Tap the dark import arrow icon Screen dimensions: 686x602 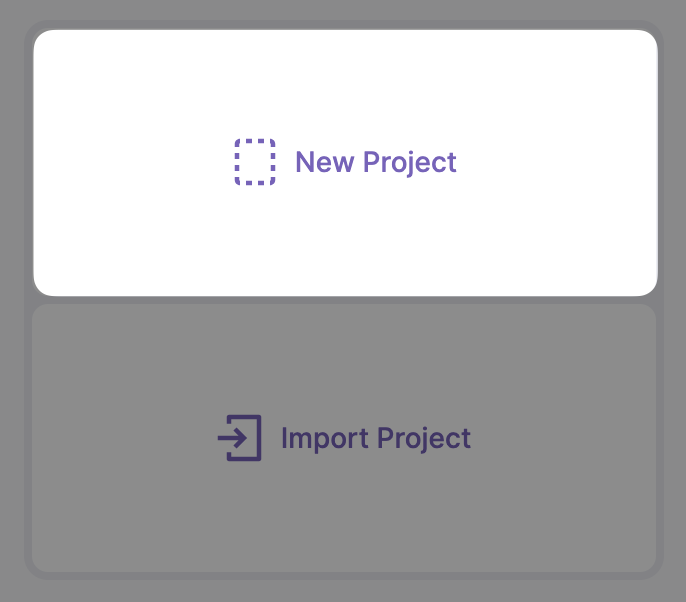pos(240,438)
